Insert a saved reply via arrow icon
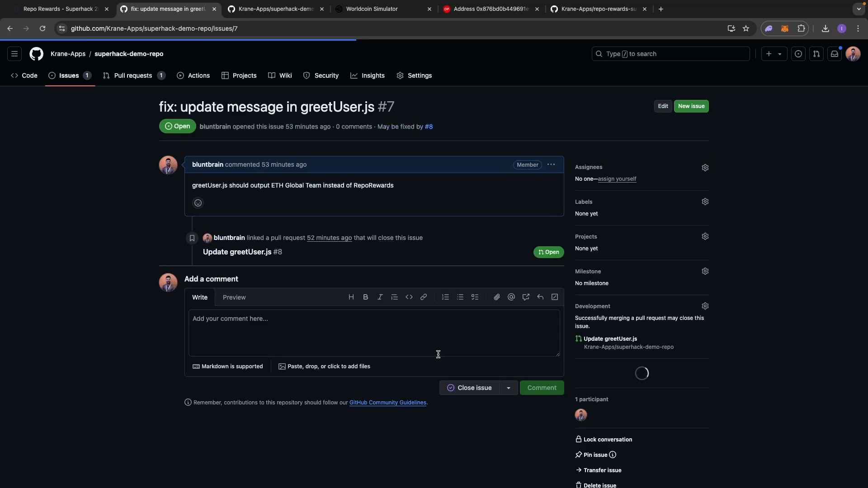 pos(540,297)
